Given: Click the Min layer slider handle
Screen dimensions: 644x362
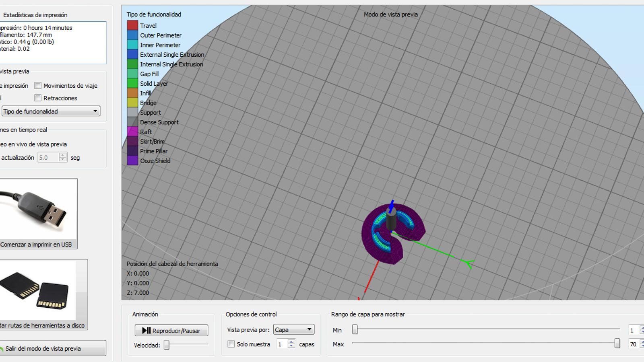Looking at the screenshot, I should tap(355, 329).
